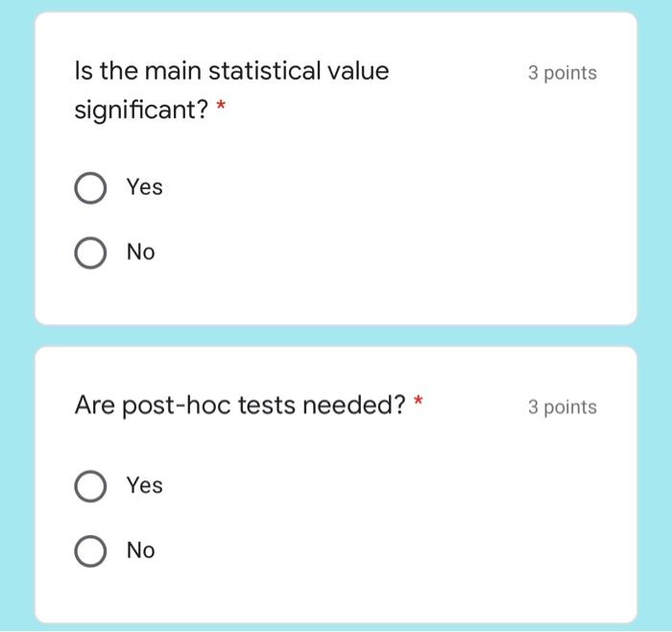
Task: Click the 'No' label text under significance question
Action: [x=140, y=253]
